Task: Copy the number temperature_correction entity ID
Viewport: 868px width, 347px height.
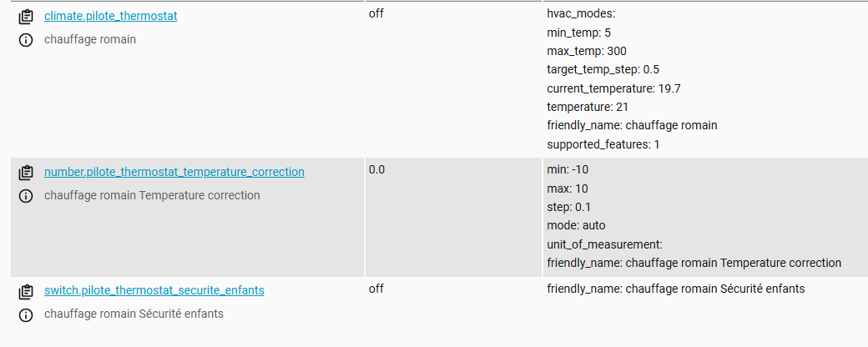Action: coord(26,173)
